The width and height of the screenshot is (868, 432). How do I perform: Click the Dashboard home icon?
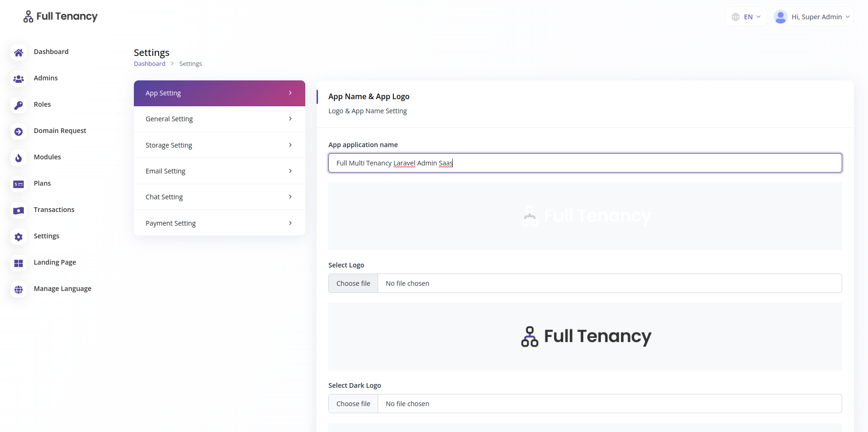[x=18, y=53]
